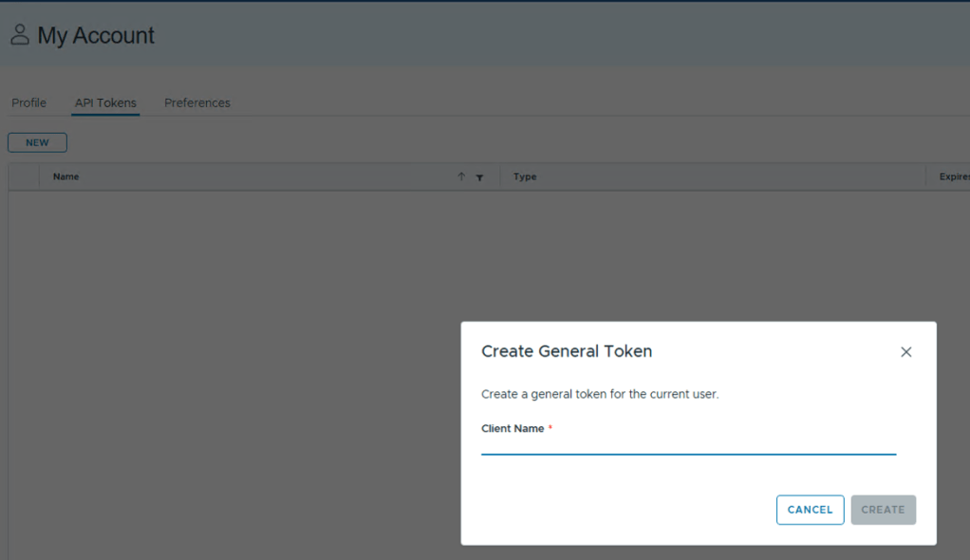This screenshot has width=970, height=560.
Task: Click the user profile icon beside My Account
Action: click(19, 35)
